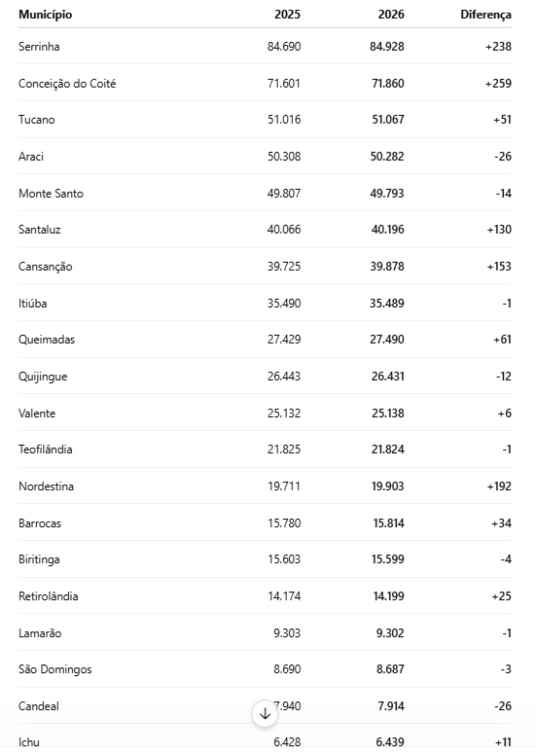Click Santaluz 2025 value 40.066

tap(284, 230)
